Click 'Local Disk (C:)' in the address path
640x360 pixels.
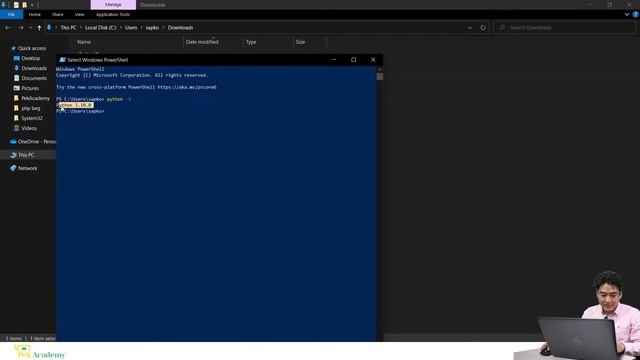[x=100, y=28]
